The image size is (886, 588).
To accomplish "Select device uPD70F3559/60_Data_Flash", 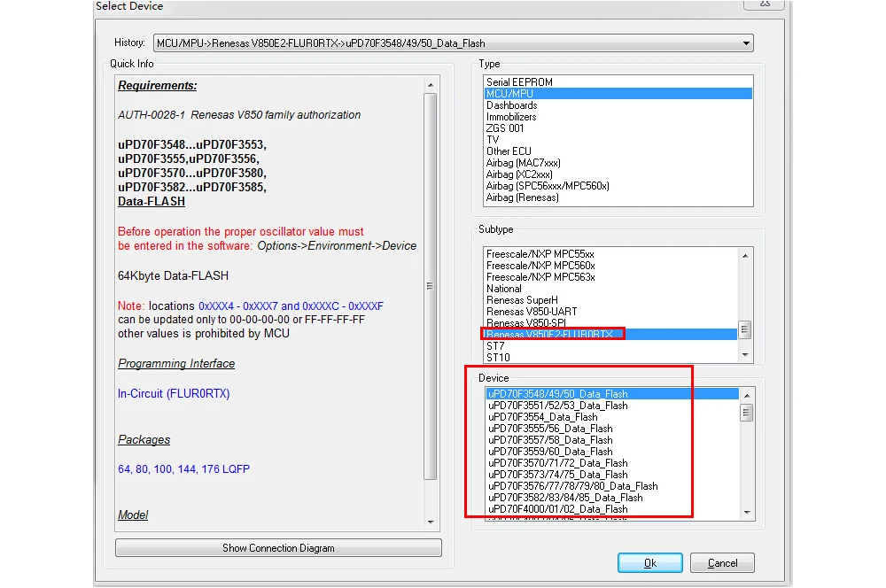I will tap(612, 452).
